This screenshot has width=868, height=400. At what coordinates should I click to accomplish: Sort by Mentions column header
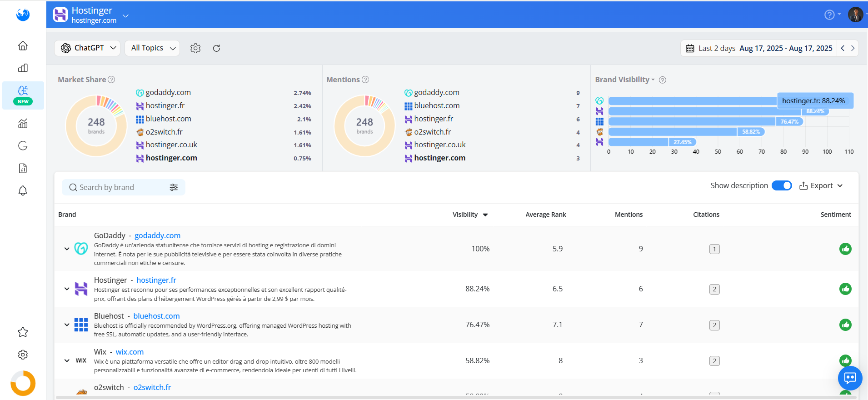tap(629, 215)
